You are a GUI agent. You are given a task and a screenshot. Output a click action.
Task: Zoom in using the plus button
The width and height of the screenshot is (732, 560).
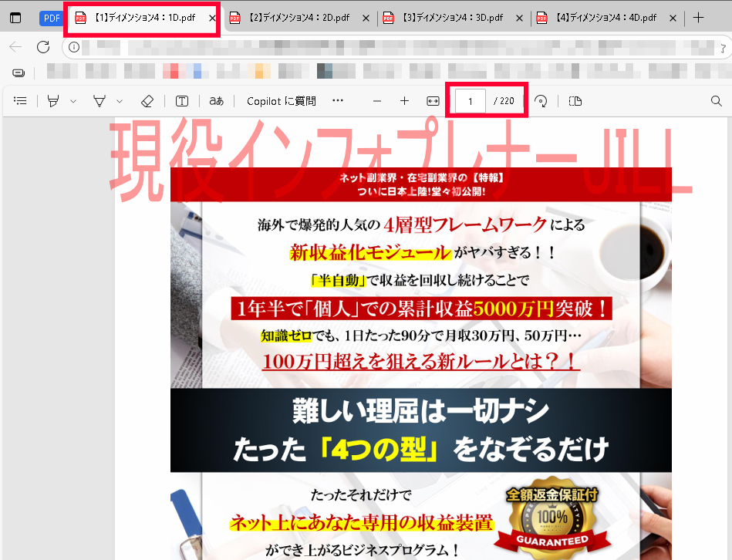pos(404,101)
